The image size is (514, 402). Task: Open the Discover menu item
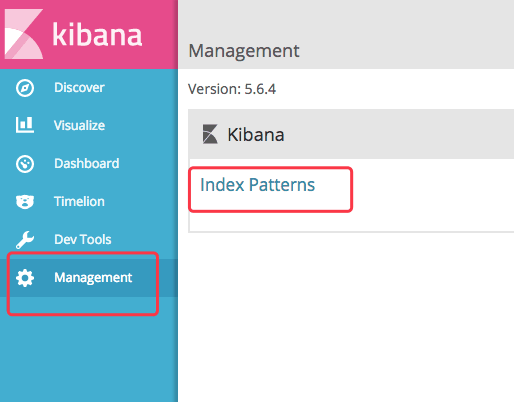point(79,88)
